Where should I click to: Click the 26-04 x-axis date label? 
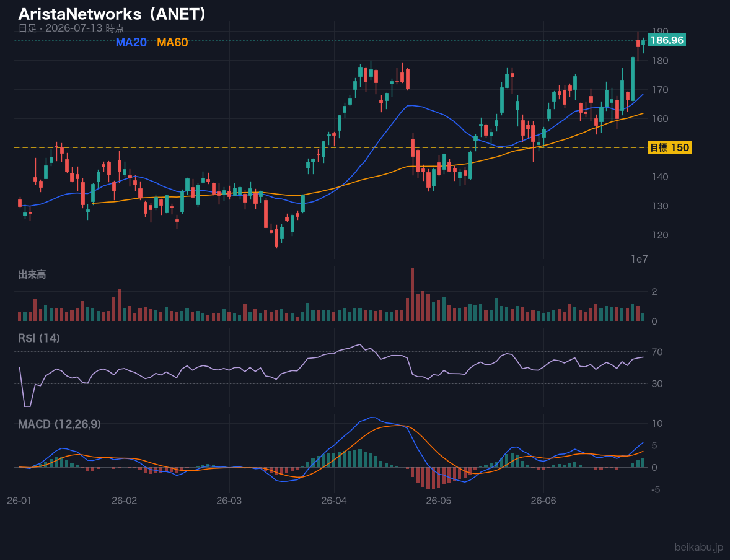point(334,501)
